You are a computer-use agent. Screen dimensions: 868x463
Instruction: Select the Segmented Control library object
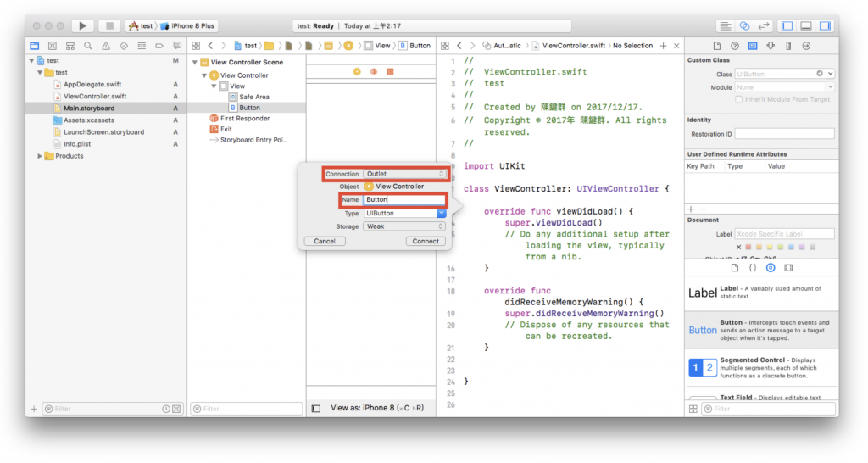(x=761, y=368)
